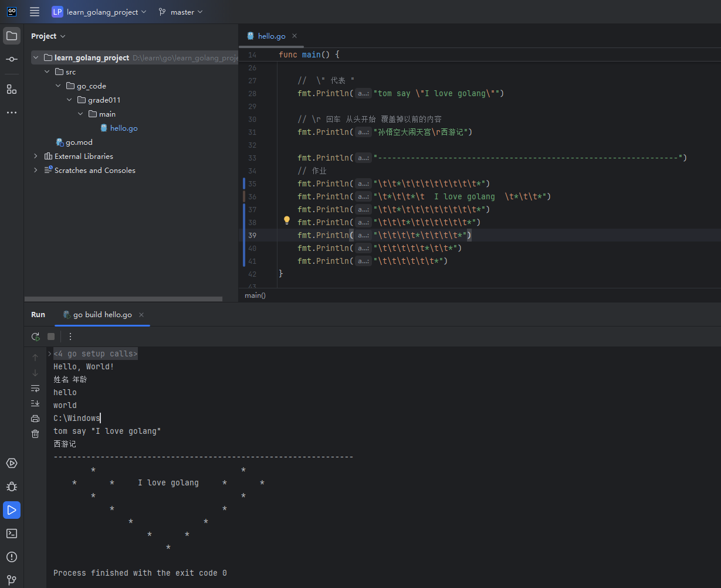Open more Run options vertical dots
Viewport: 721px width, 588px height.
[70, 337]
